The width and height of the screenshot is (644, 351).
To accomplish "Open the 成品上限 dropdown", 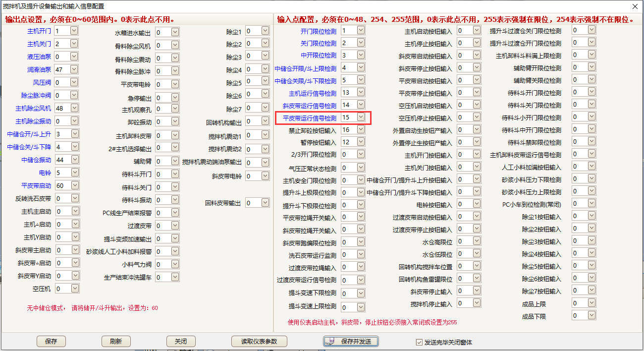I will pyautogui.click(x=591, y=303).
